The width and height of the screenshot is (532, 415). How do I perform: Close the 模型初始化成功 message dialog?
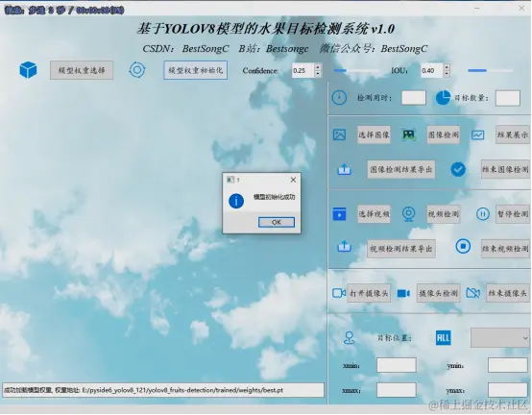tap(293, 180)
